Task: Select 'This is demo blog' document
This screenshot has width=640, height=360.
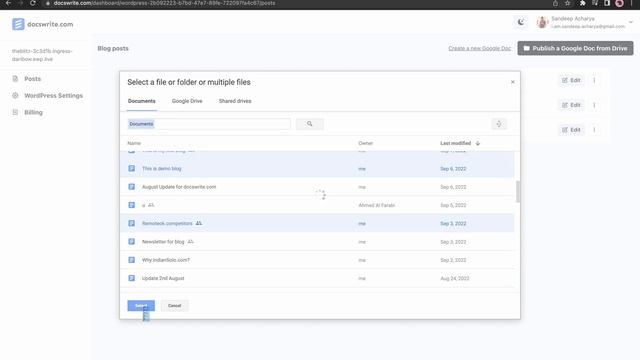Action: tap(317, 169)
